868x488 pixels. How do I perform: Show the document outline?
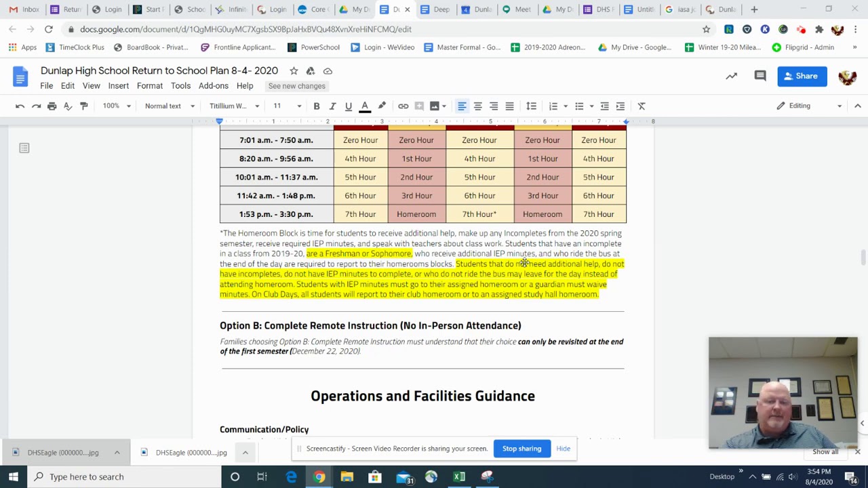click(x=24, y=148)
